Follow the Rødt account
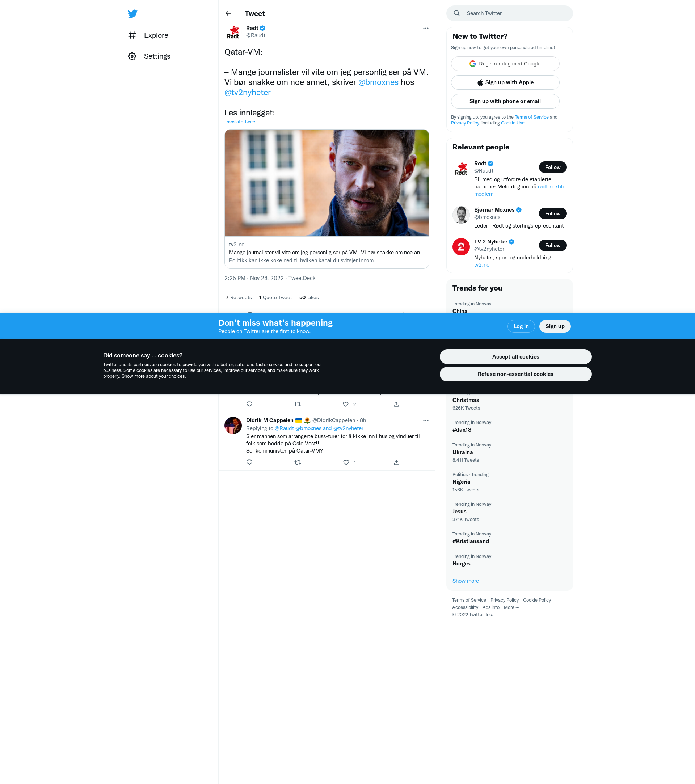 (552, 167)
